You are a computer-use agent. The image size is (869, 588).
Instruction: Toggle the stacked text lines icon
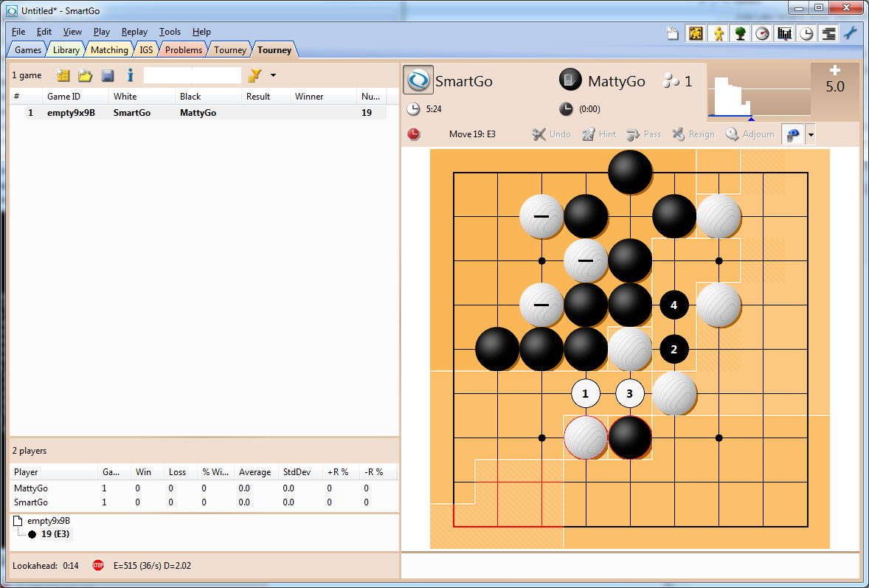click(x=829, y=33)
